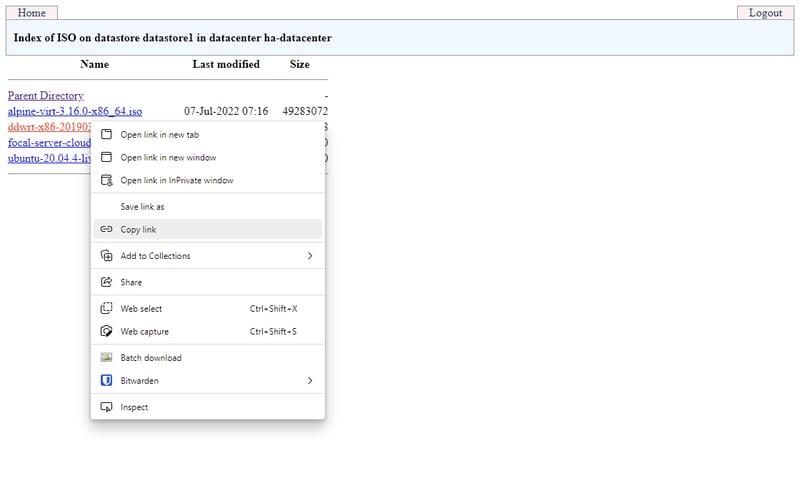This screenshot has height=480, width=800.
Task: Click the InPrivate window icon
Action: coord(107,180)
